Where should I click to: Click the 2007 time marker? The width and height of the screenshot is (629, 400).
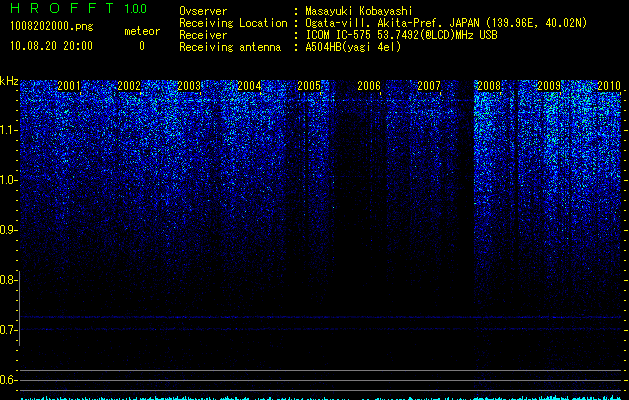tap(429, 86)
